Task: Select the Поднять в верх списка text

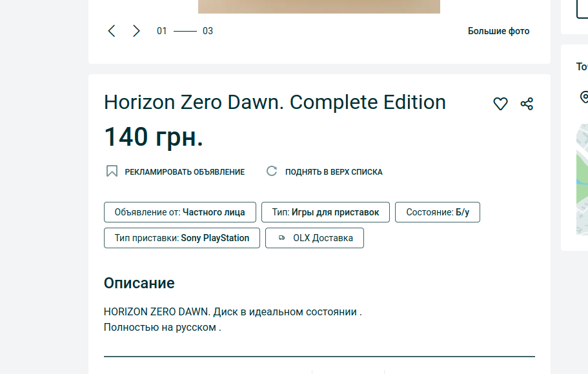Action: coord(334,172)
